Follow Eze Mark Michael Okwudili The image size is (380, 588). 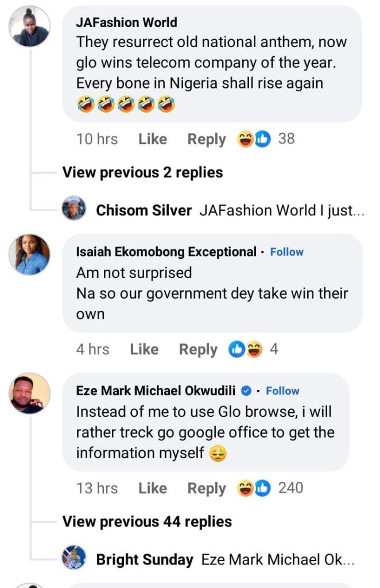(x=282, y=391)
